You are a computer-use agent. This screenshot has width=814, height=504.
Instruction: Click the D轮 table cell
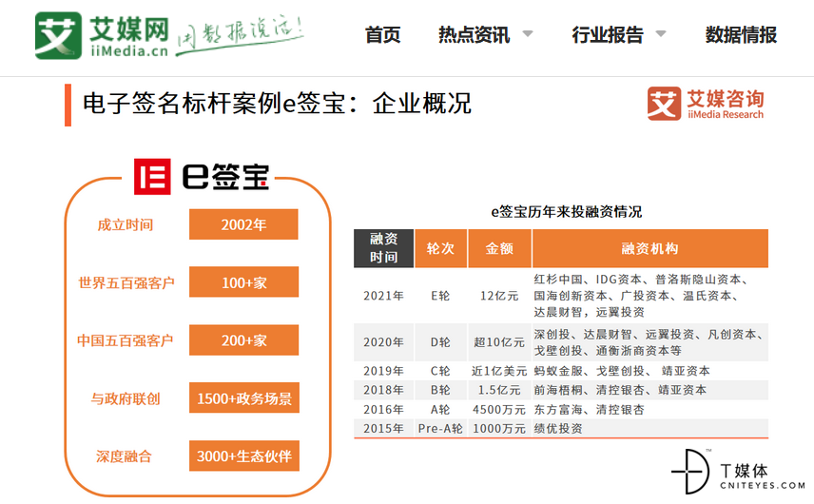coord(440,342)
